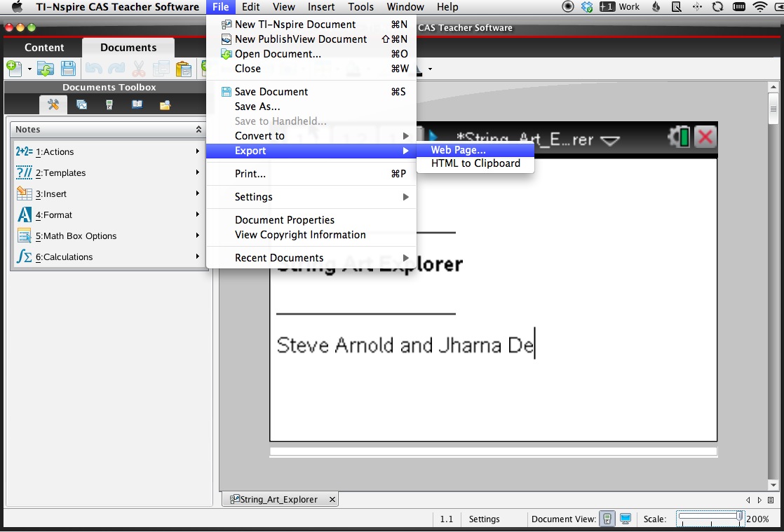Adjust the Scale slider
The height and width of the screenshot is (532, 784).
(x=739, y=517)
